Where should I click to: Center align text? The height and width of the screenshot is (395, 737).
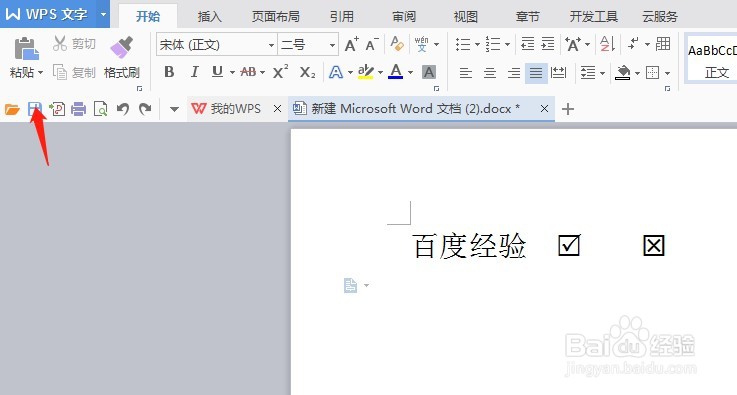click(490, 72)
